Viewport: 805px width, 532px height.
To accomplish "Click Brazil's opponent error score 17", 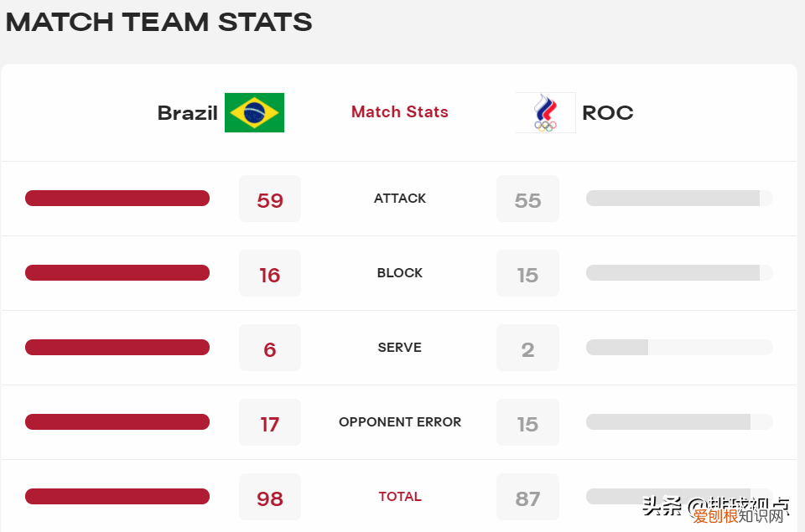I will pyautogui.click(x=270, y=423).
